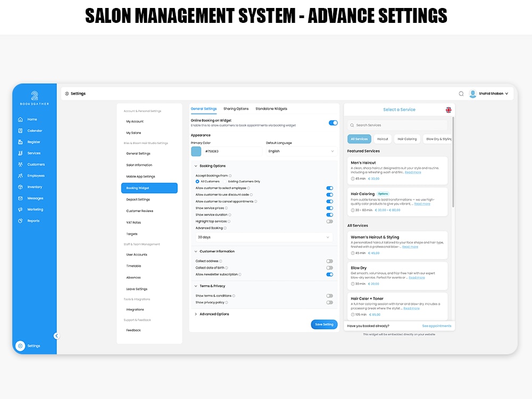The image size is (532, 399).
Task: Click info icon beside Accept Bookings From
Action: (230, 176)
